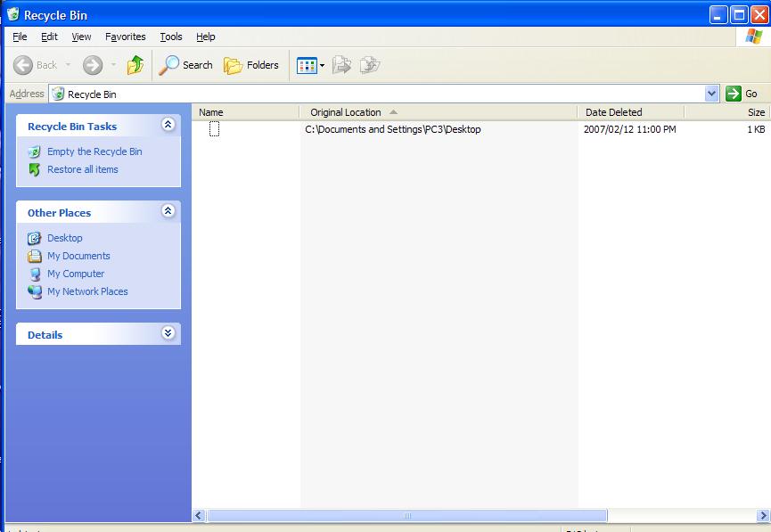Open the Favorites menu

click(x=125, y=37)
